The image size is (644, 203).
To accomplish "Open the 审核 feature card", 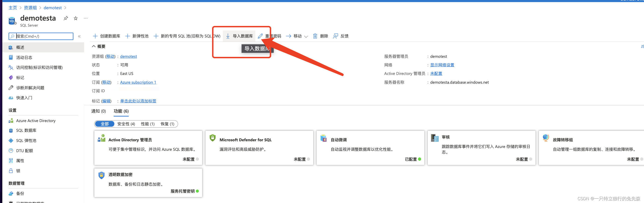I will (x=481, y=148).
